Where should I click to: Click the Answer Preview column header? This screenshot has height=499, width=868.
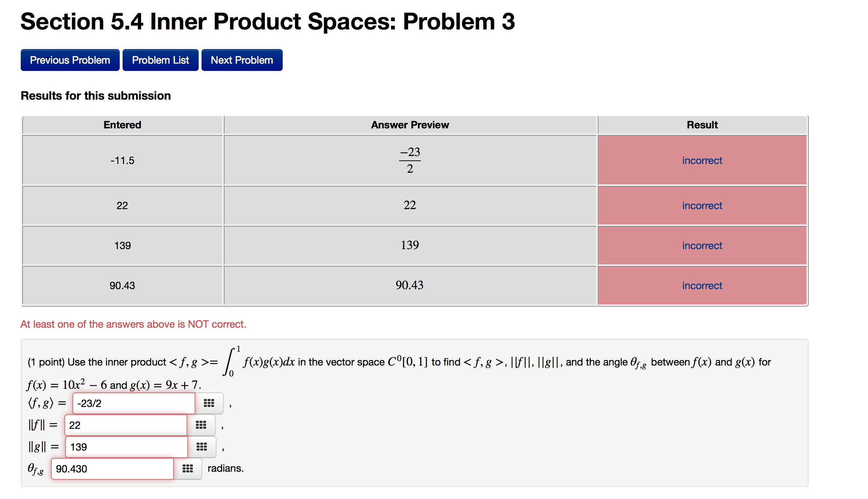tap(410, 125)
